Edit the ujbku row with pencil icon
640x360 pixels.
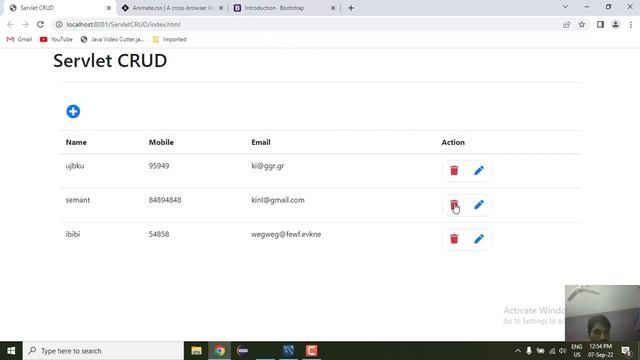[x=479, y=171]
